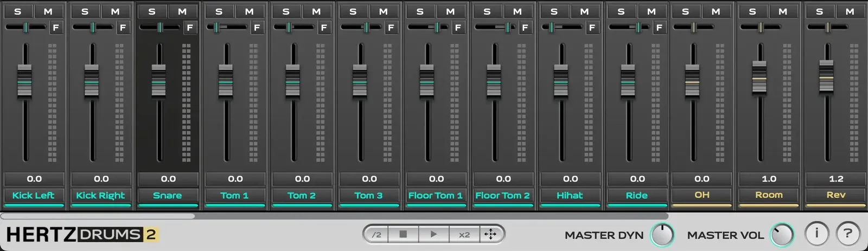868x251 pixels.
Task: Select the Rev channel label
Action: (x=836, y=195)
